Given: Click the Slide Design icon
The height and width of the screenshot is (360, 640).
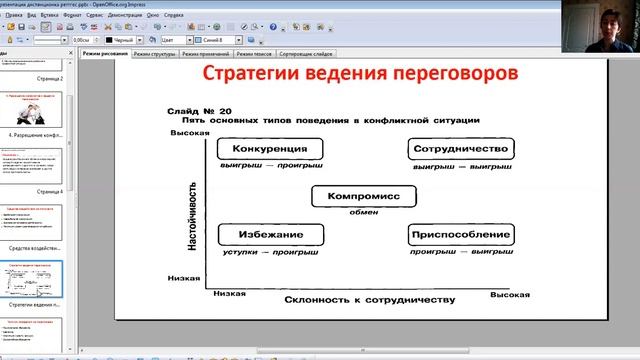Looking at the screenshot, I should click(x=307, y=27).
